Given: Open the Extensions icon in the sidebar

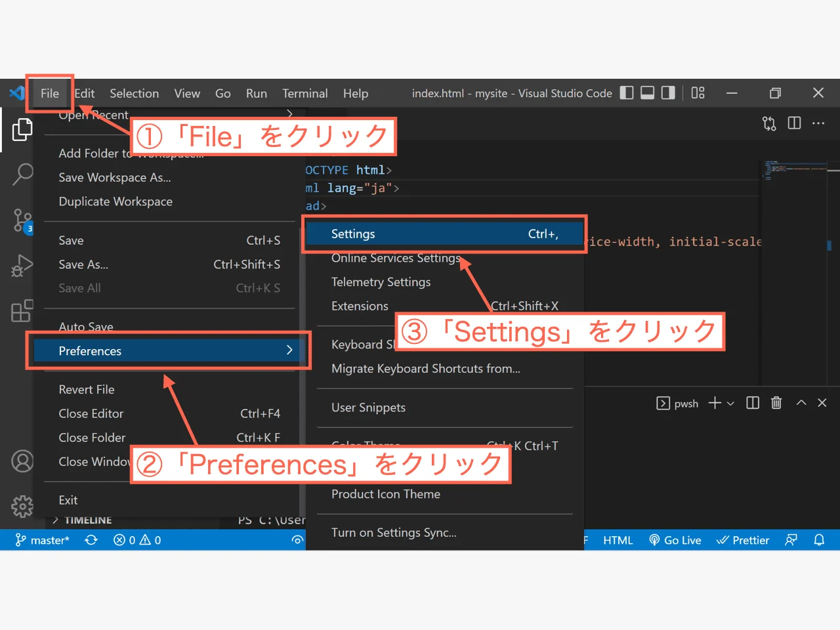Looking at the screenshot, I should 22,311.
